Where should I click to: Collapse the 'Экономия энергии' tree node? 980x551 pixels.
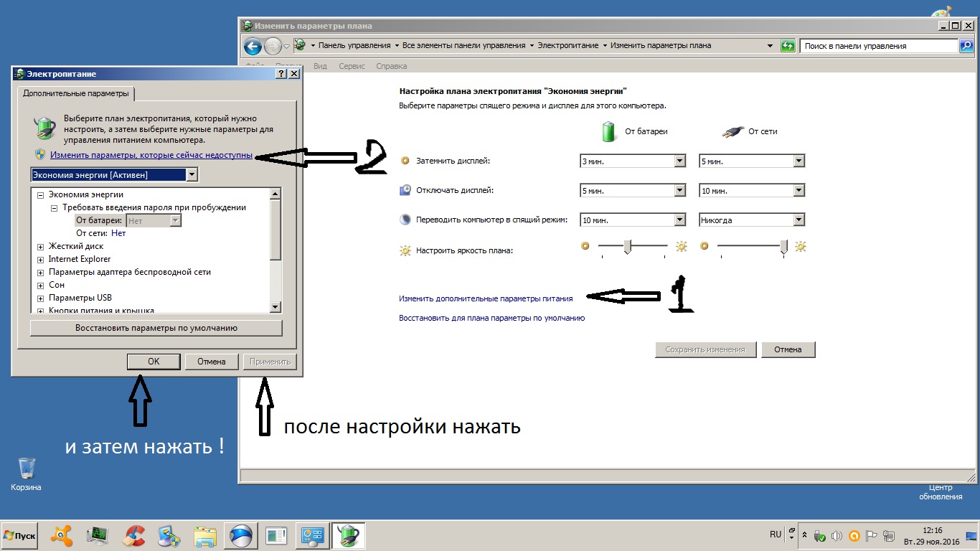pos(41,194)
